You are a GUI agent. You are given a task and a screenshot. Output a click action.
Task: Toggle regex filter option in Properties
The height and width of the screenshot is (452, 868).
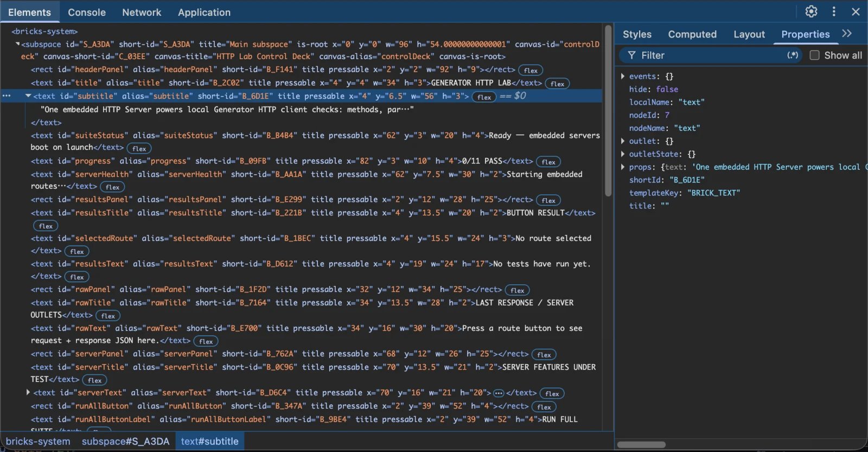coord(793,55)
